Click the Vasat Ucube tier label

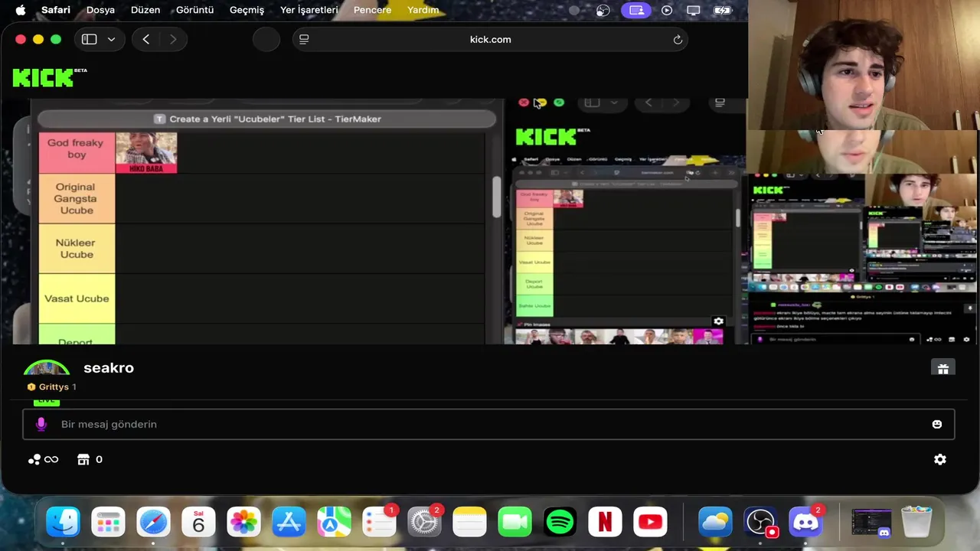click(77, 298)
